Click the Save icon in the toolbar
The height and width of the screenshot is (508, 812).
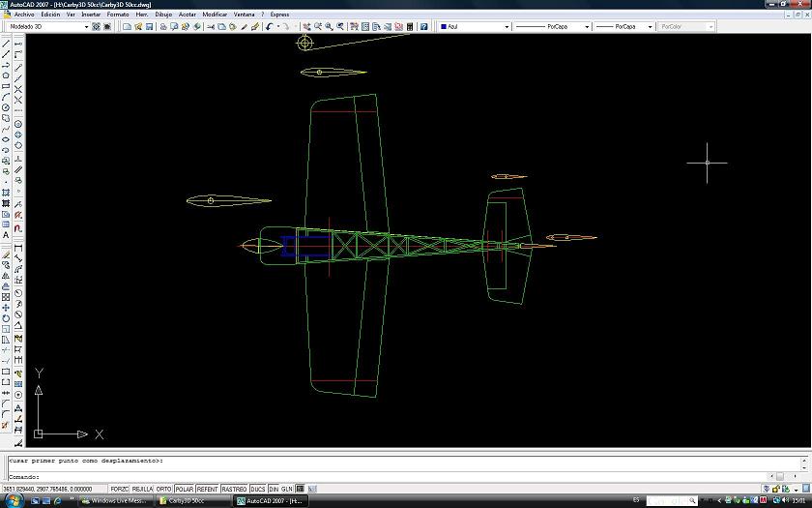149,27
